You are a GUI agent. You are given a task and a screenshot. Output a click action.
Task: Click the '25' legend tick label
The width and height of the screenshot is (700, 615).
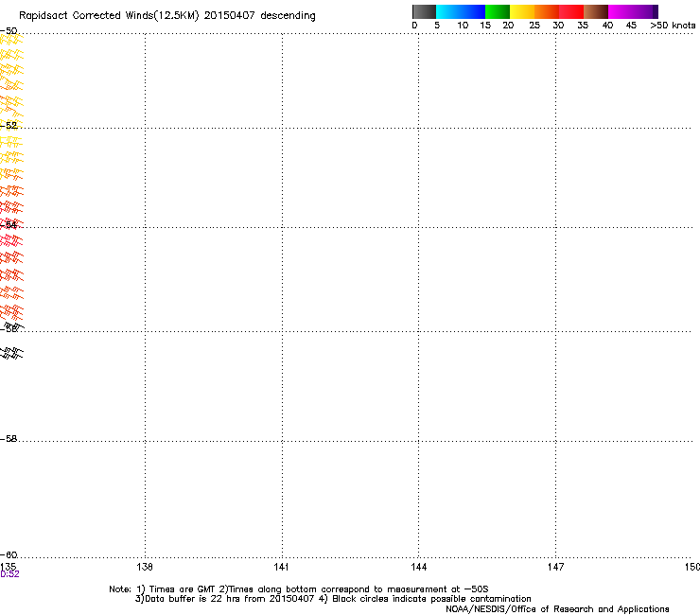[534, 26]
